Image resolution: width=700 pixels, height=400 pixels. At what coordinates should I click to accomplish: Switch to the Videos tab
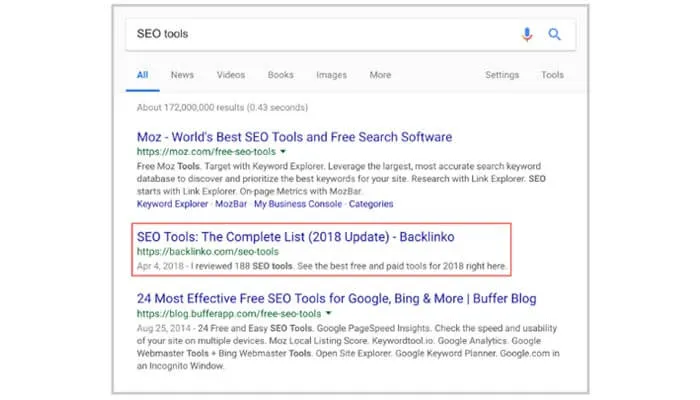click(231, 75)
